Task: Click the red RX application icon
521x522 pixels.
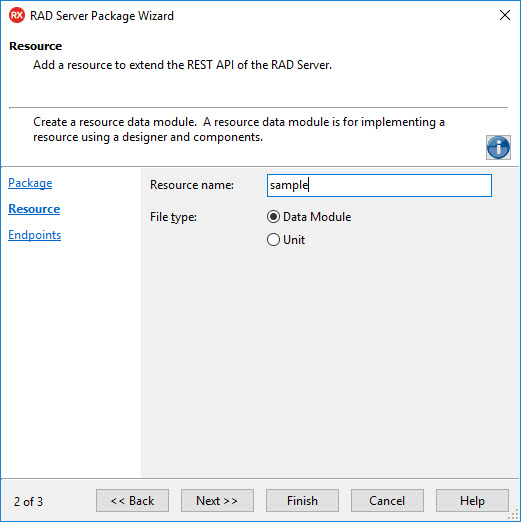Action: (17, 15)
